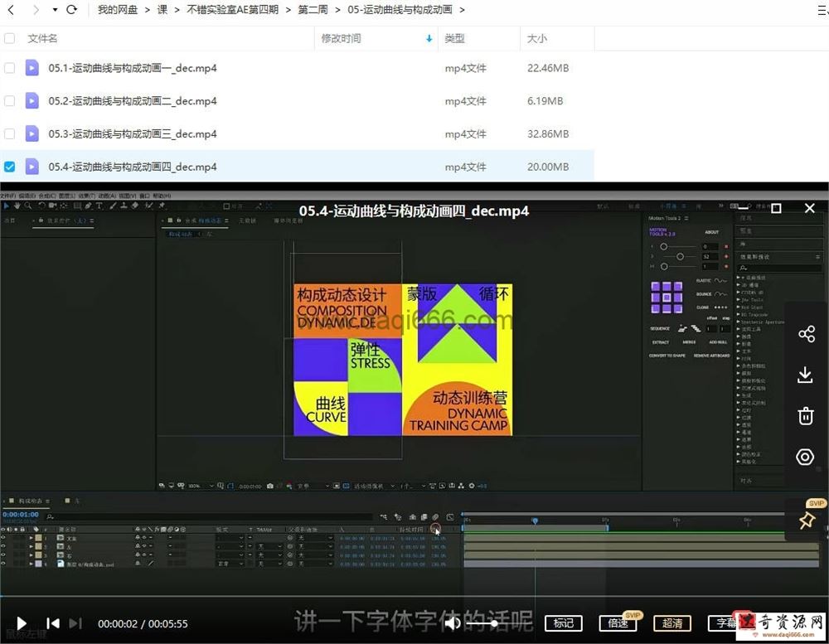Open the 倍速 playback speed menu

click(x=618, y=623)
